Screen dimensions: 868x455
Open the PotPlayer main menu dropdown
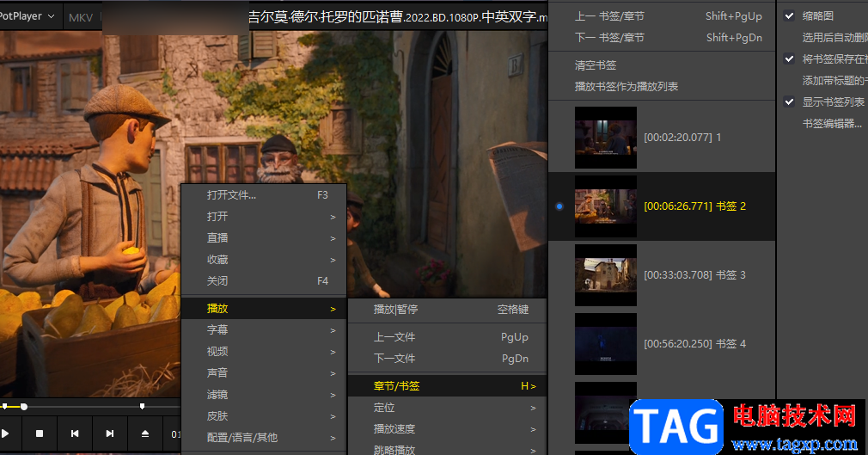pos(28,16)
